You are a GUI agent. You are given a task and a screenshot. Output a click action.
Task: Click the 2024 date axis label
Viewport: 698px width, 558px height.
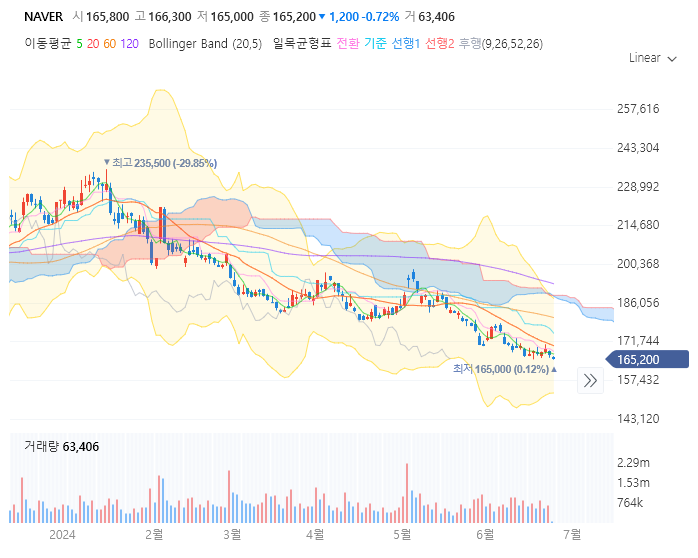[62, 534]
